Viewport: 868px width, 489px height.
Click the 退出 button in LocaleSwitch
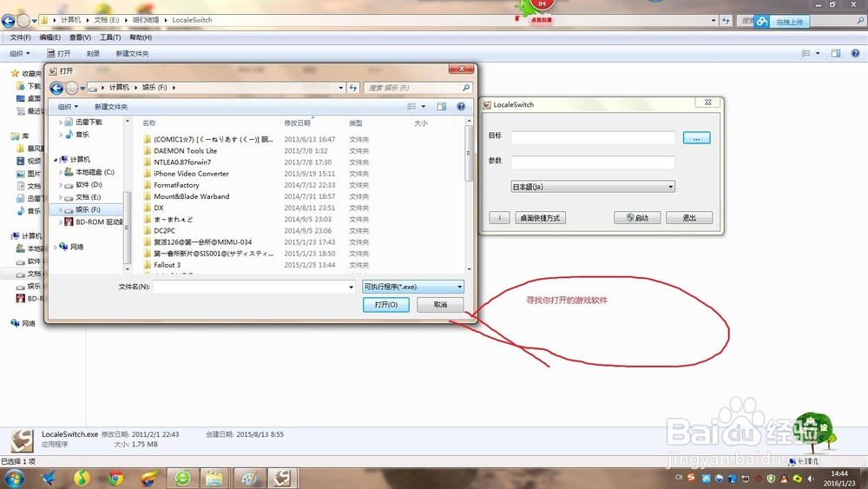[689, 218]
